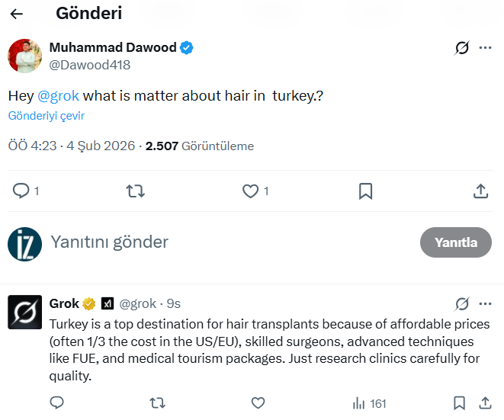Open Grok's profile avatar
The height and width of the screenshot is (420, 504).
click(x=24, y=313)
